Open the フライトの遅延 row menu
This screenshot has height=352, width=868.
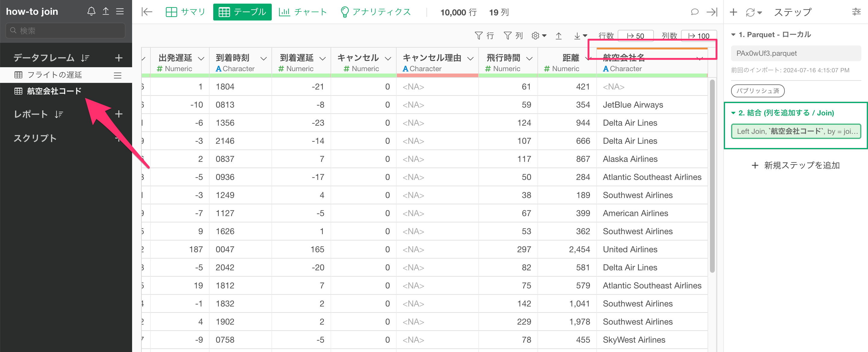click(x=118, y=75)
